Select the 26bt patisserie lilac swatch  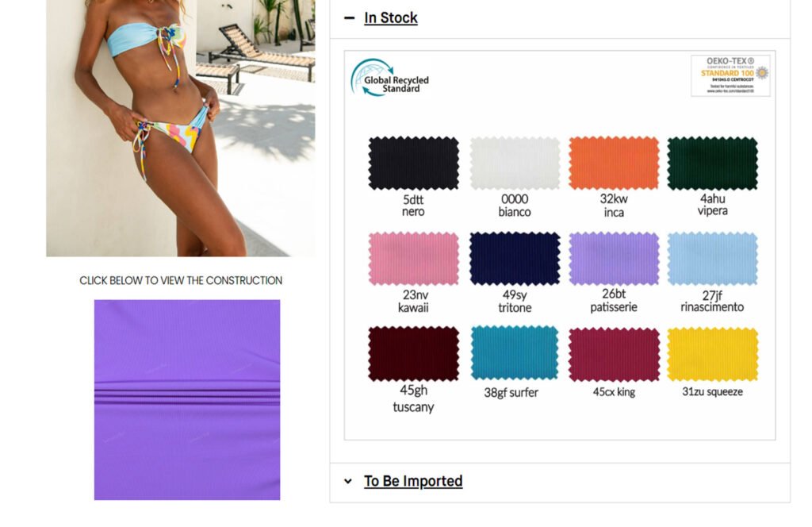click(614, 259)
